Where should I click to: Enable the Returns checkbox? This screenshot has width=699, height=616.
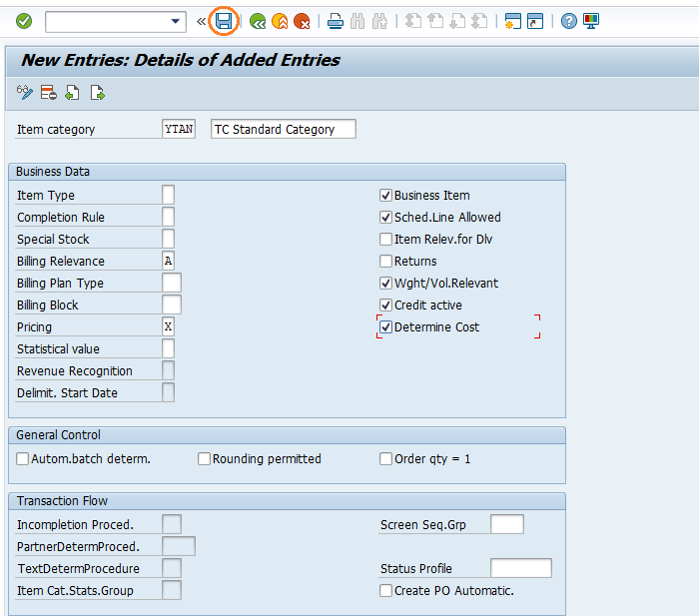(385, 262)
